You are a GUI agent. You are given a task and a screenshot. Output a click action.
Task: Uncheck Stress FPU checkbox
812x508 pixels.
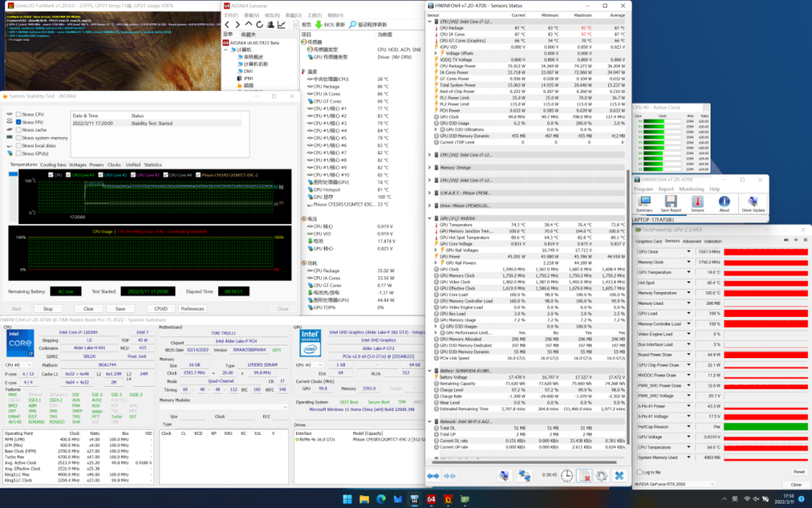[19, 122]
